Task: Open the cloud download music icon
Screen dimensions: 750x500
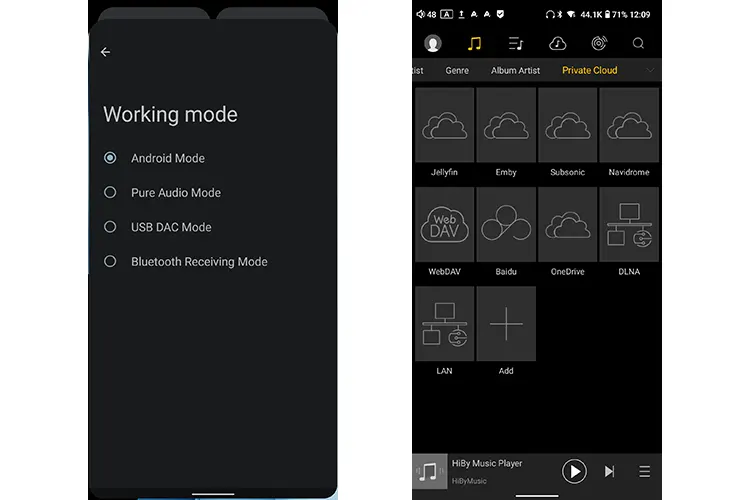Action: pos(557,44)
